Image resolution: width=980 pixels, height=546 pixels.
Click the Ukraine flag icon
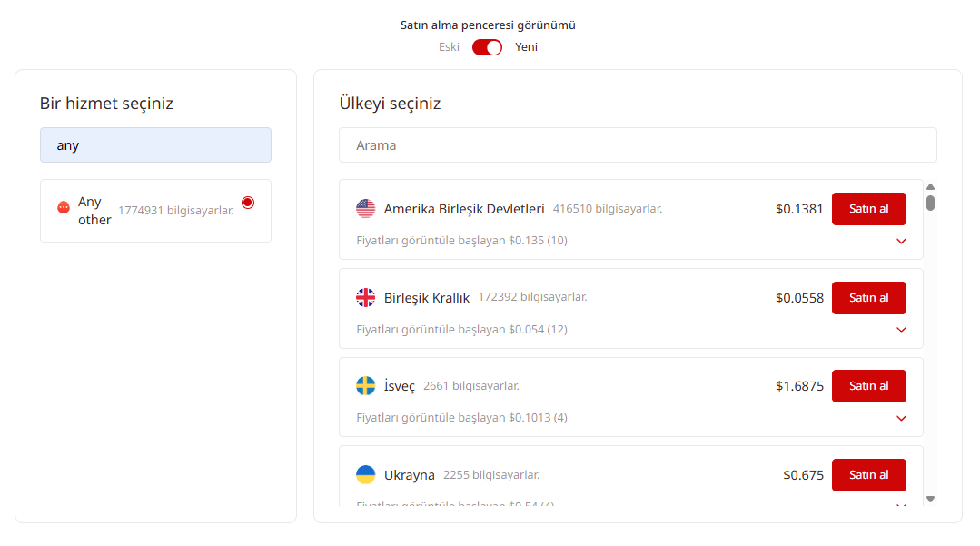pos(366,475)
